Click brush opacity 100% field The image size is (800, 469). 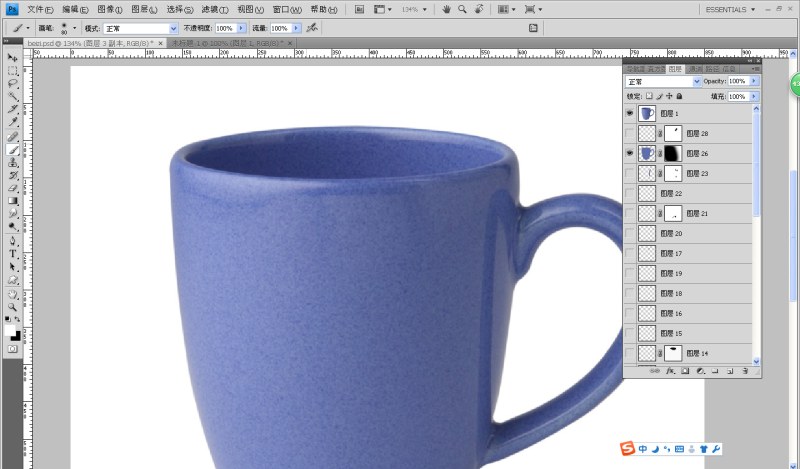tap(226, 28)
